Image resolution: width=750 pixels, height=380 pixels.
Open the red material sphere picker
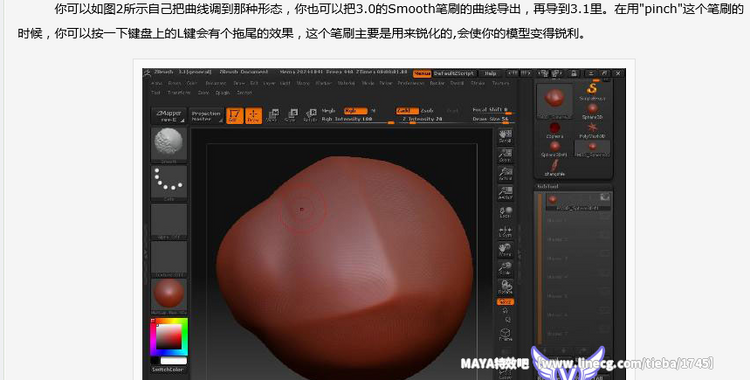click(x=169, y=296)
